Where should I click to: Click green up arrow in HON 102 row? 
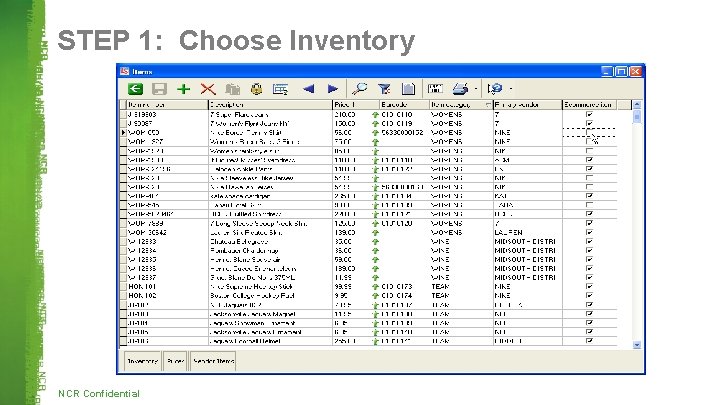coord(375,296)
